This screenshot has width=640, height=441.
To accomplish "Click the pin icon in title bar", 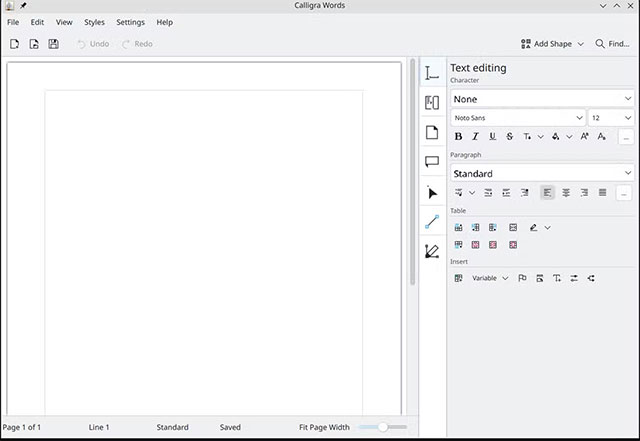I will 23,5.
